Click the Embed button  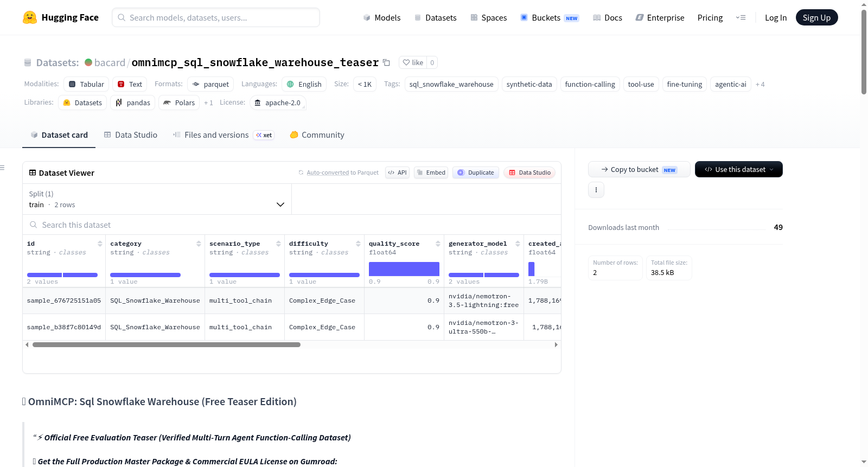pyautogui.click(x=431, y=172)
